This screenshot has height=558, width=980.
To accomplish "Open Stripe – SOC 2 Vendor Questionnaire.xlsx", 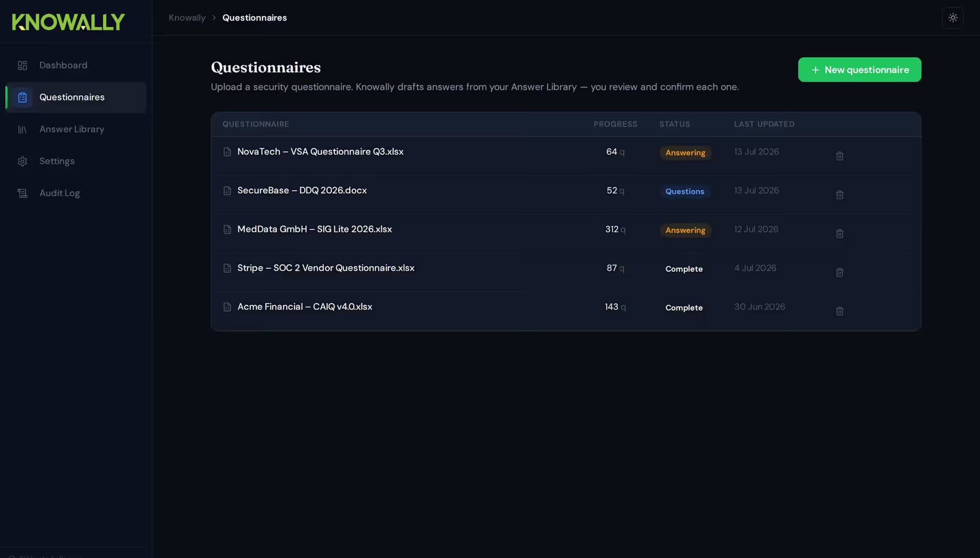I will click(326, 268).
